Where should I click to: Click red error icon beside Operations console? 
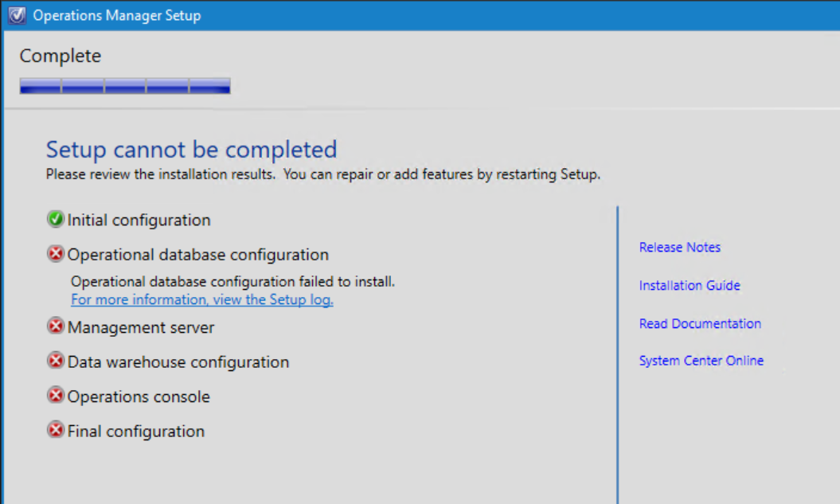[55, 396]
